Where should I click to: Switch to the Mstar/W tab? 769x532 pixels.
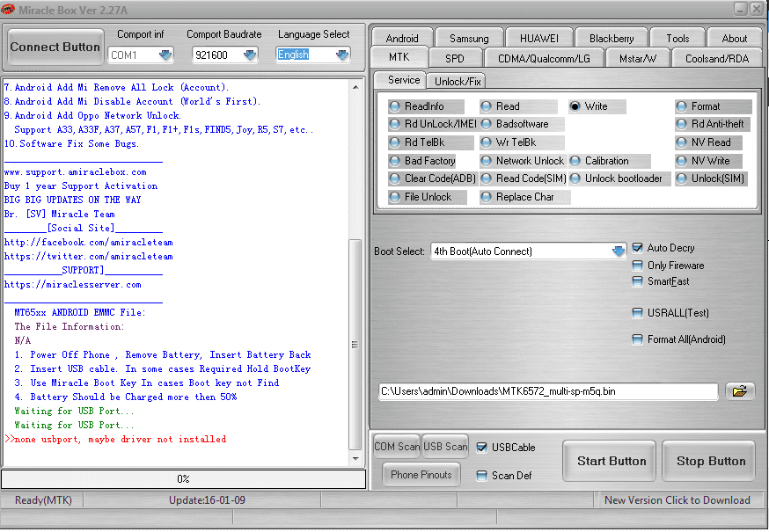[x=638, y=58]
